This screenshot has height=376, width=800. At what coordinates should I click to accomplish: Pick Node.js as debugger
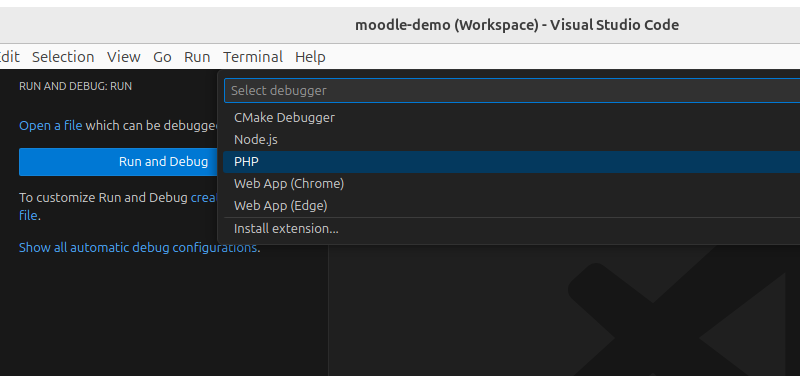point(511,139)
